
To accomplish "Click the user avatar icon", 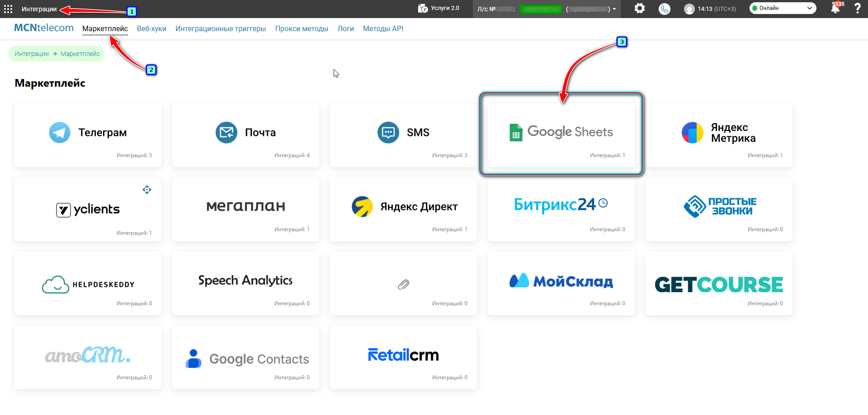I will click(689, 9).
